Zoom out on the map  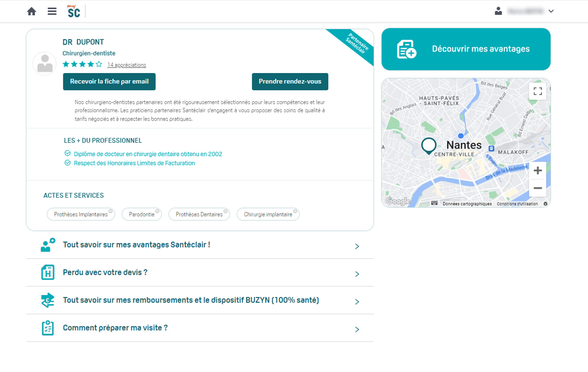(537, 188)
